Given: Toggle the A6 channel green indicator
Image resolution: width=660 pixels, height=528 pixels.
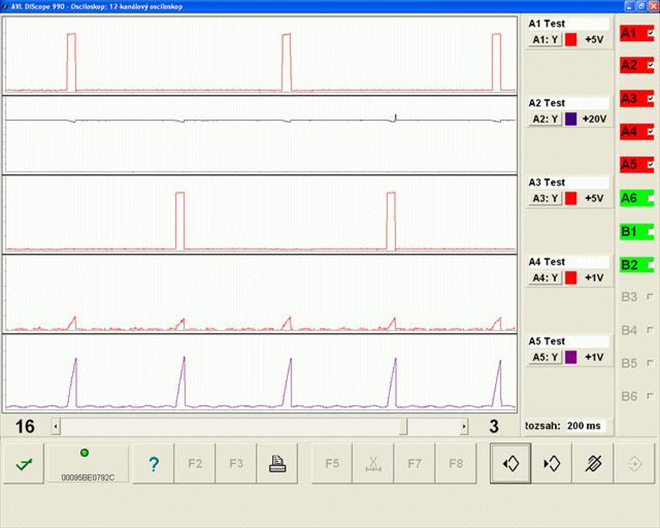Looking at the screenshot, I should coord(636,198).
